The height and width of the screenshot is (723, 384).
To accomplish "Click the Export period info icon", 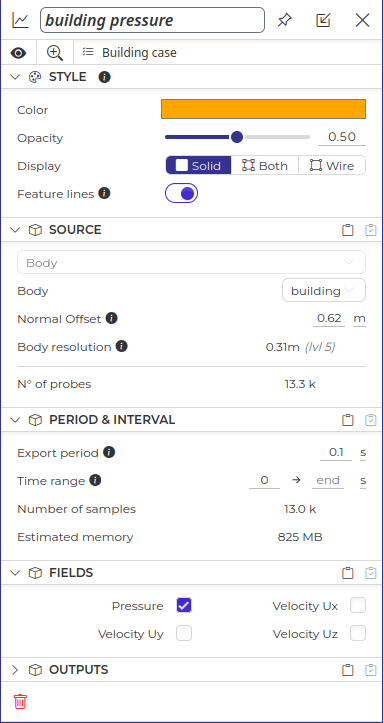I will (x=109, y=452).
